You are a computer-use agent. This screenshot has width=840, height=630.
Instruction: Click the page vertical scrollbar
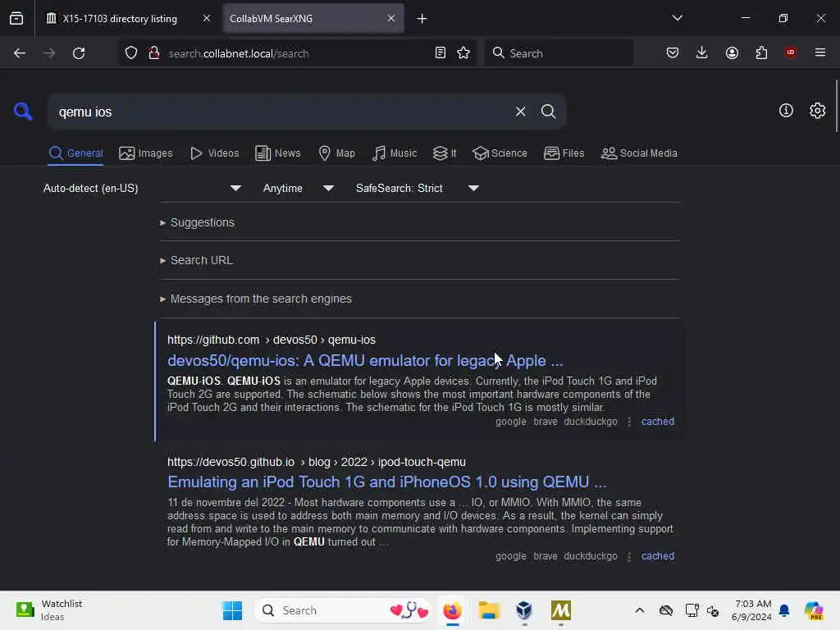tap(836, 106)
